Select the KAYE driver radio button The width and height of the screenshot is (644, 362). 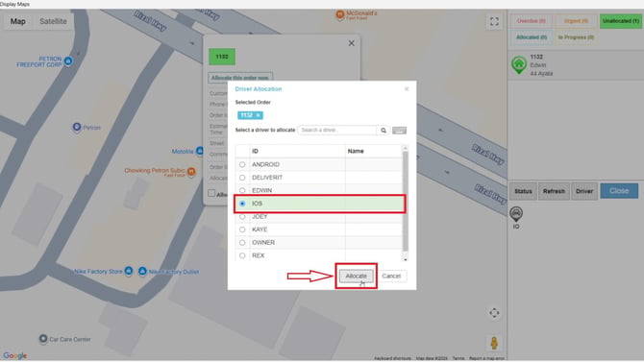[x=242, y=229]
